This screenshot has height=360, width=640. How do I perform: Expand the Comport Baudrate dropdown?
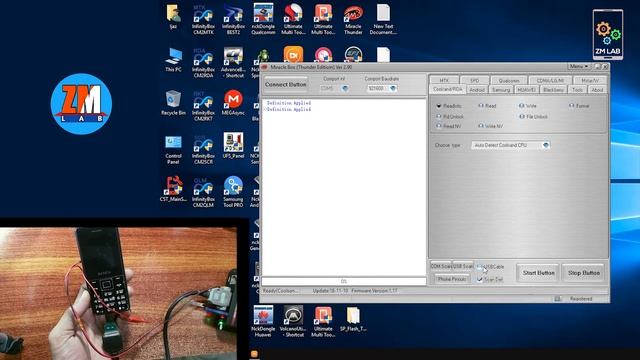click(x=393, y=88)
